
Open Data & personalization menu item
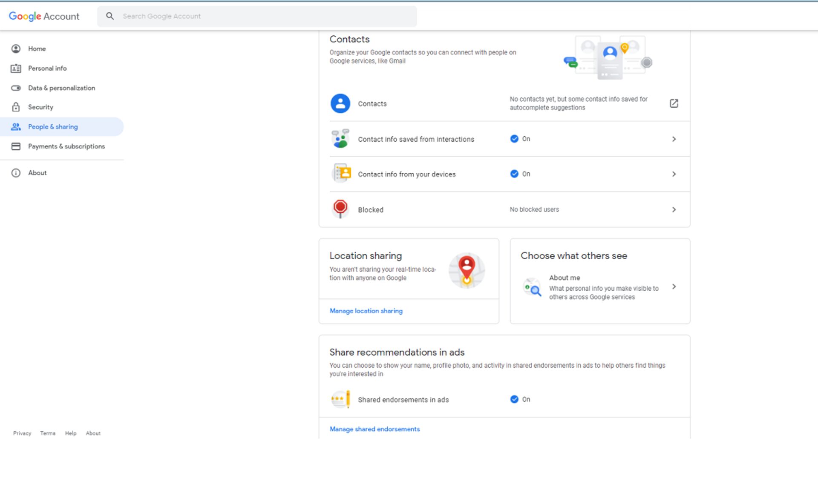point(61,88)
